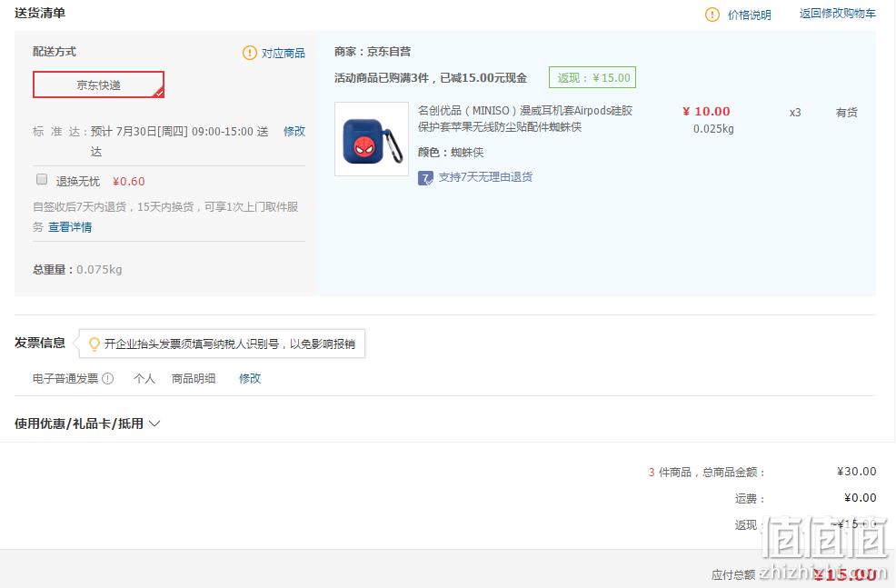The height and width of the screenshot is (588, 896).
Task: Click the quantity x3 text
Action: pyautogui.click(x=795, y=113)
